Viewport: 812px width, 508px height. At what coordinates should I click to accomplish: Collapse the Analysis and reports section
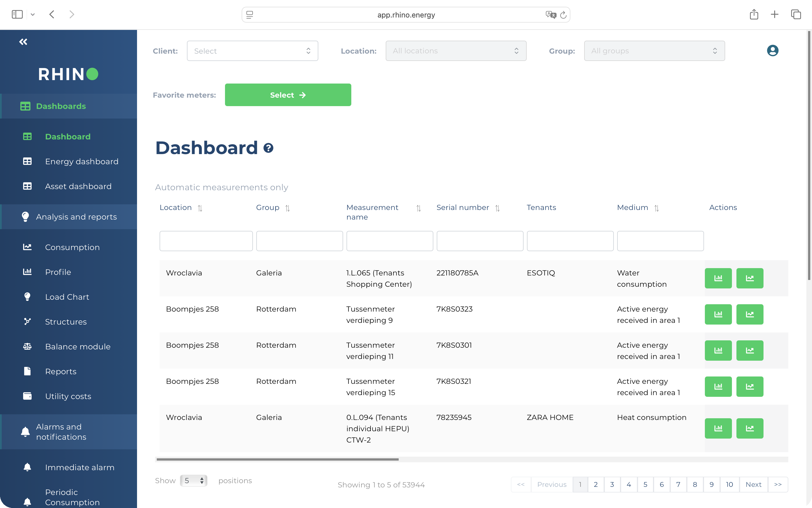click(69, 217)
